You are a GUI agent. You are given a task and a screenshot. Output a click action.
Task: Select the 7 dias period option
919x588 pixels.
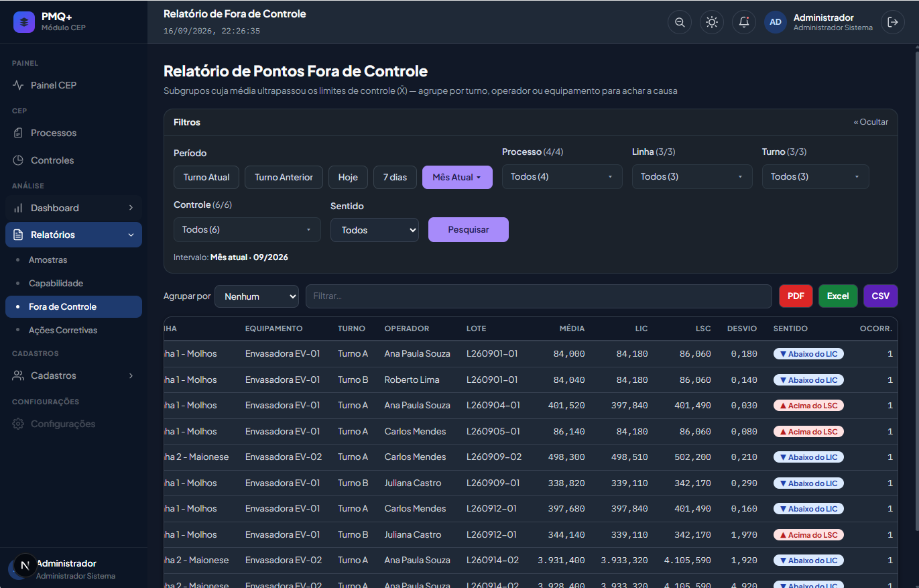tap(395, 177)
